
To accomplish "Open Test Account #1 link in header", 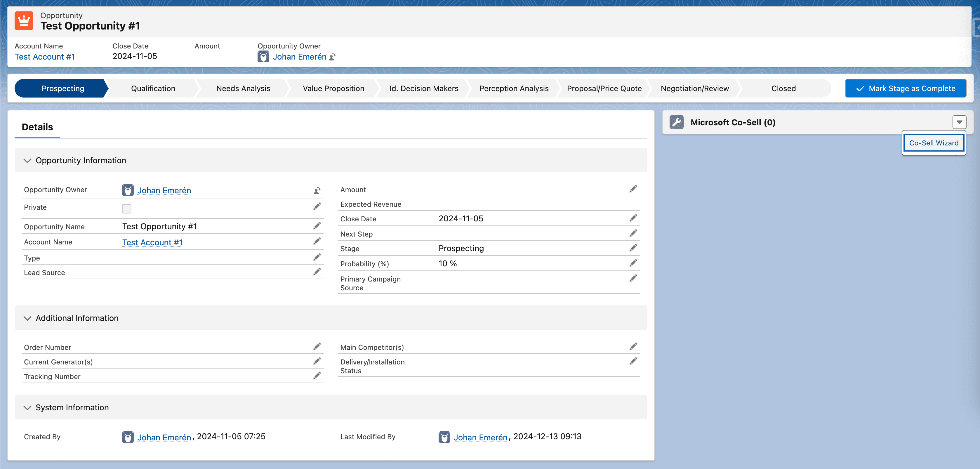I will (x=45, y=57).
